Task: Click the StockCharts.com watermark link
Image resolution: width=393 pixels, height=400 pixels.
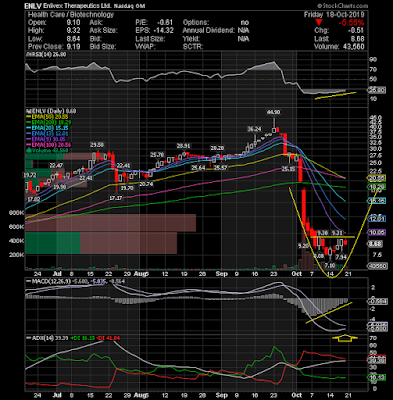Action: pyautogui.click(x=342, y=6)
